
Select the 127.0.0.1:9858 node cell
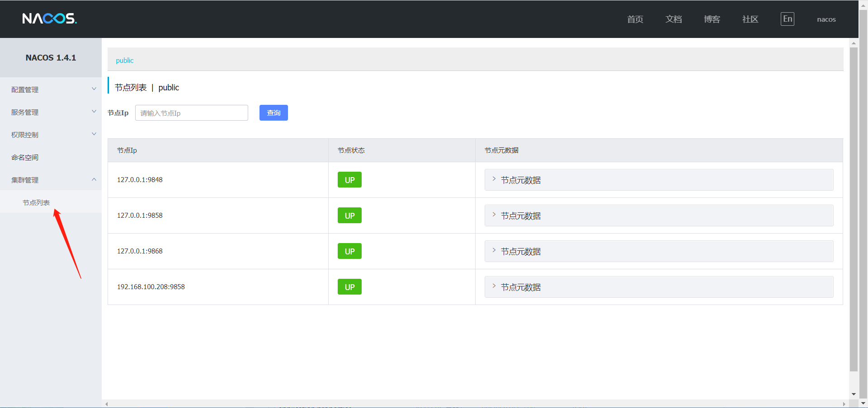coord(218,216)
